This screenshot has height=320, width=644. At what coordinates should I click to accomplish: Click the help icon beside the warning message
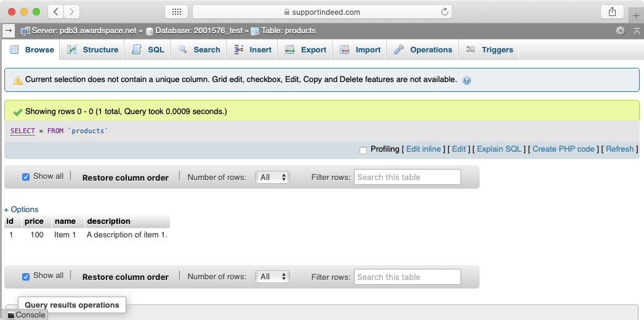[467, 80]
